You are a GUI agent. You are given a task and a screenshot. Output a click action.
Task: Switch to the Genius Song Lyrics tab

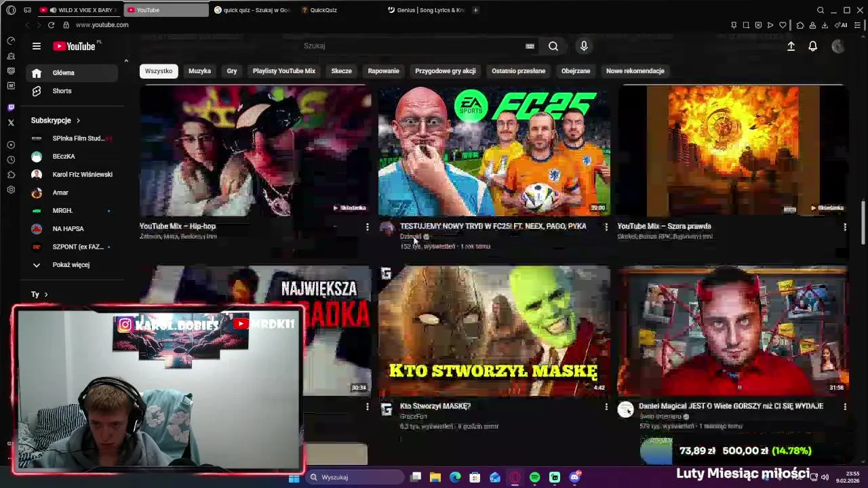426,10
